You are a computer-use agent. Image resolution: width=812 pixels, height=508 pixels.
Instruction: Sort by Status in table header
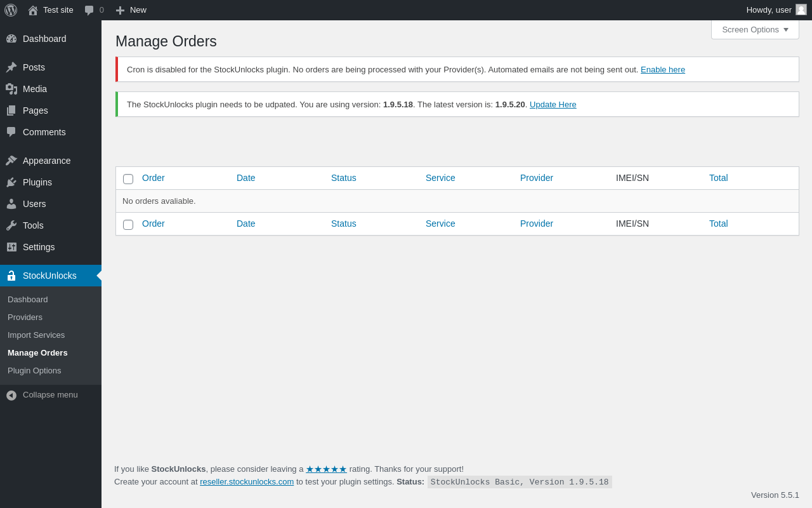pos(344,178)
